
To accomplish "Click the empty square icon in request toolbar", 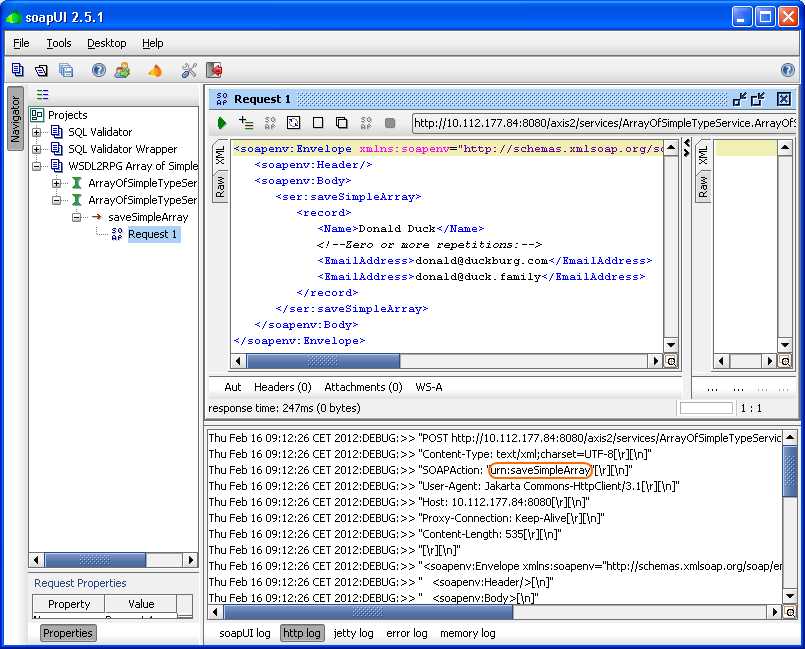I will 318,123.
